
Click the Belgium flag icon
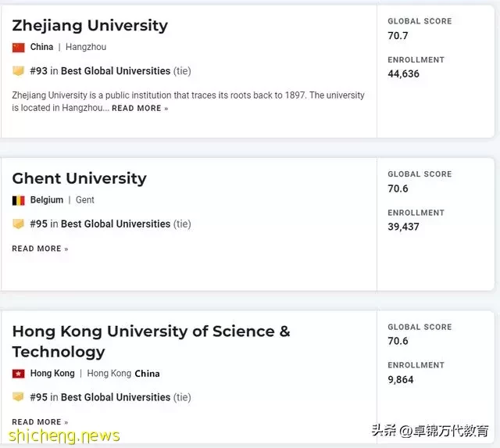click(x=19, y=201)
